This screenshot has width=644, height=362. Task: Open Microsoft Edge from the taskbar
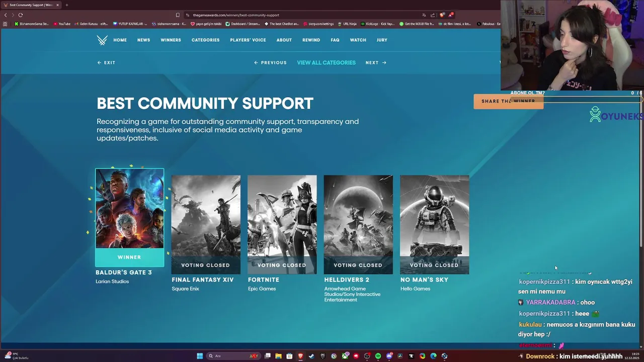[433, 356]
